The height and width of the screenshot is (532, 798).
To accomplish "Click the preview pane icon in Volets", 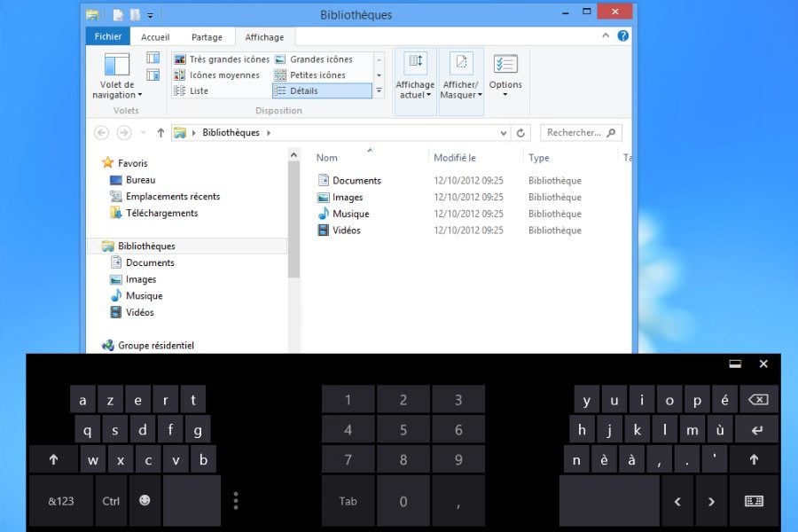I will click(x=153, y=59).
